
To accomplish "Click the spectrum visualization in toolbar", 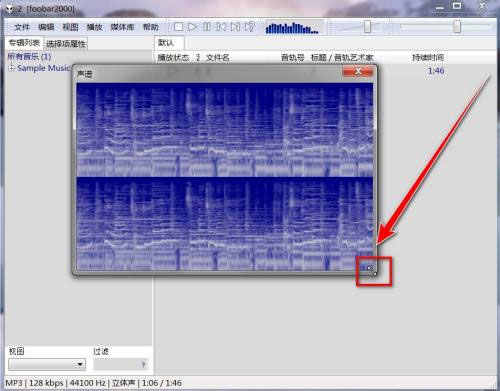I will click(x=292, y=28).
